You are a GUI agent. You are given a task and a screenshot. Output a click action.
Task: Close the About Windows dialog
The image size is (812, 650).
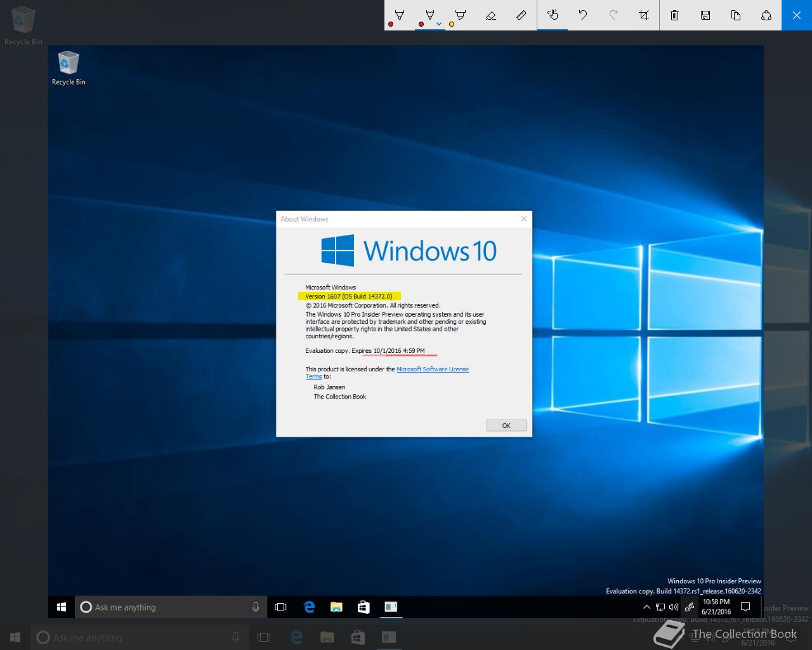(x=523, y=218)
